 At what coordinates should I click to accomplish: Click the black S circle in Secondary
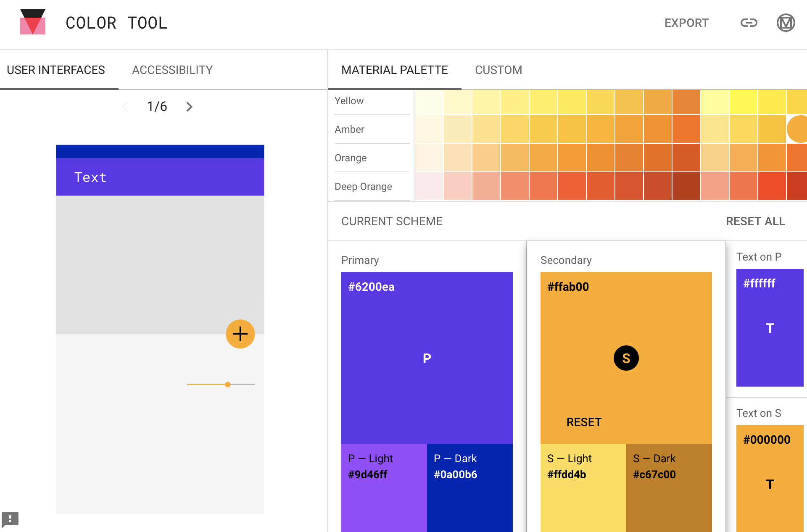pos(626,358)
